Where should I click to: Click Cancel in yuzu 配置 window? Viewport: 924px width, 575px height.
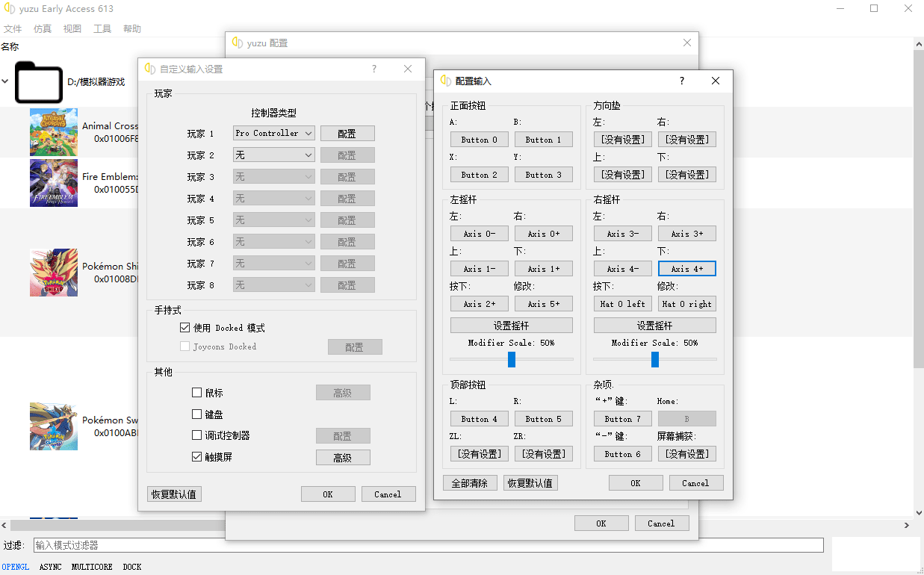(662, 523)
